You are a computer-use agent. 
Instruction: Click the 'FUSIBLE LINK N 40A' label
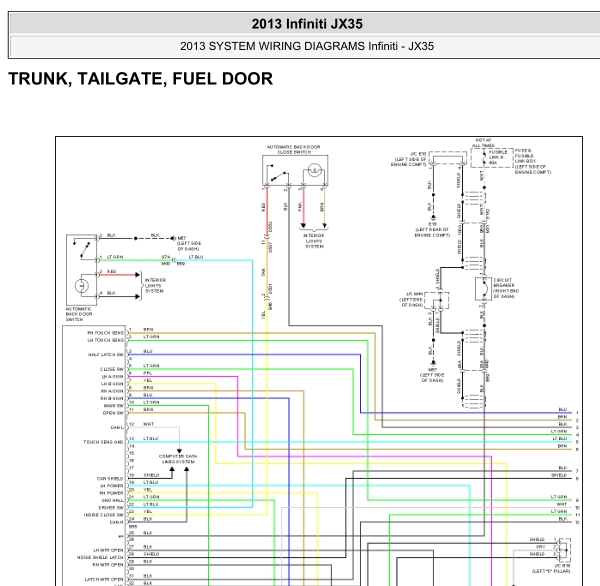(x=498, y=157)
